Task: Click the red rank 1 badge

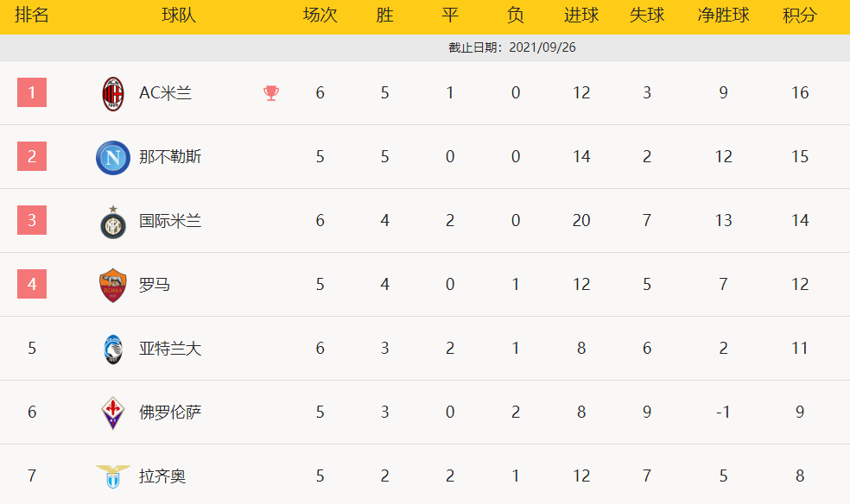Action: point(32,92)
